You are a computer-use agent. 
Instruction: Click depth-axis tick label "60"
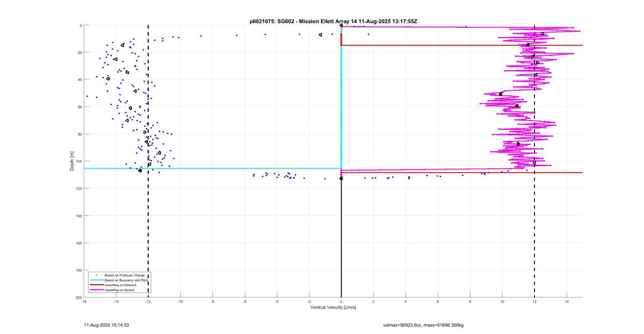[79, 107]
